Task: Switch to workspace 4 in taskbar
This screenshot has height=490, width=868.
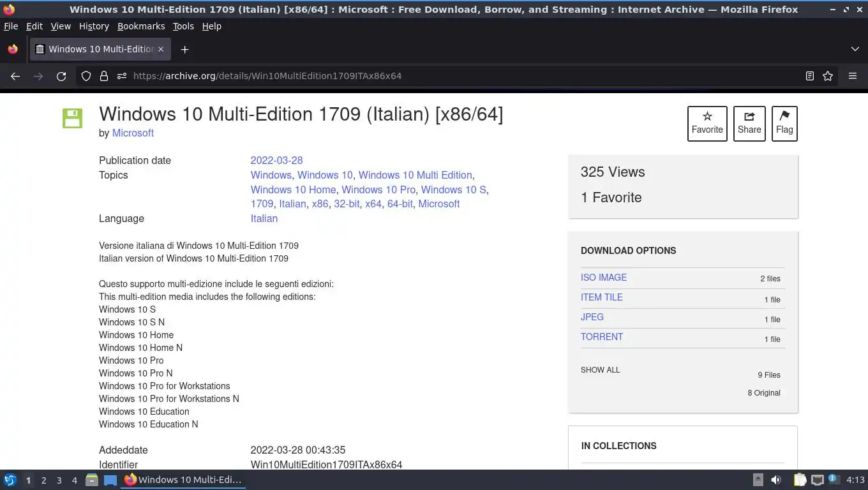Action: click(x=74, y=480)
